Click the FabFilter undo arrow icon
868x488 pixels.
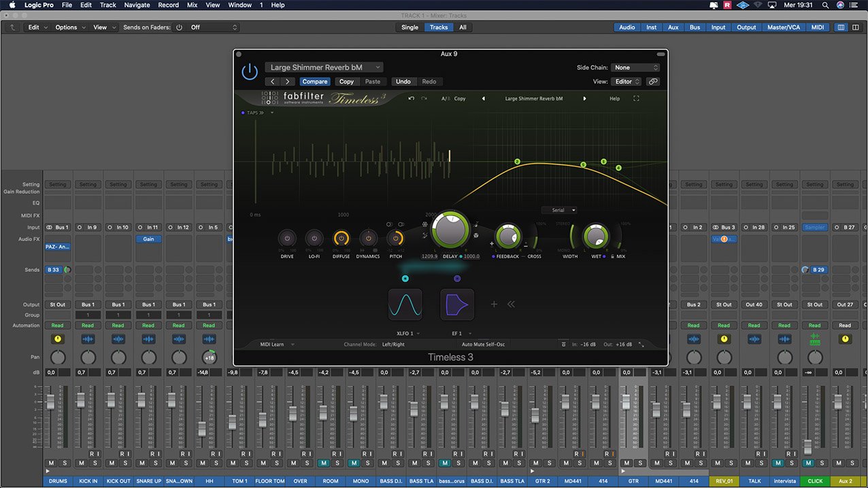pyautogui.click(x=411, y=99)
